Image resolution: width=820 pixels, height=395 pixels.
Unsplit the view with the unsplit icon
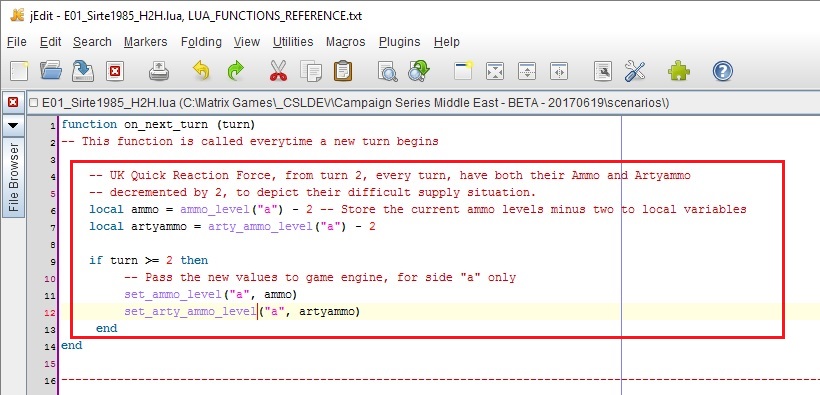pyautogui.click(x=495, y=71)
